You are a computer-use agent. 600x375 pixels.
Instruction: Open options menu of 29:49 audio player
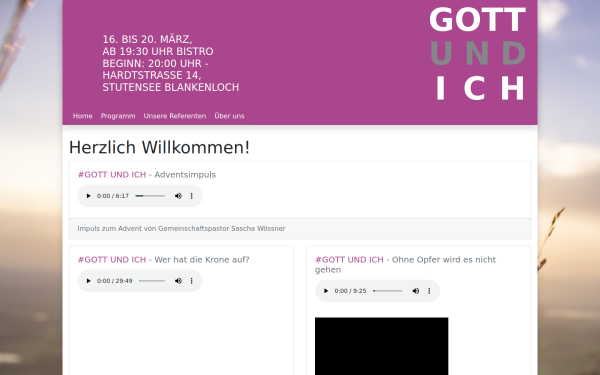[x=192, y=281]
